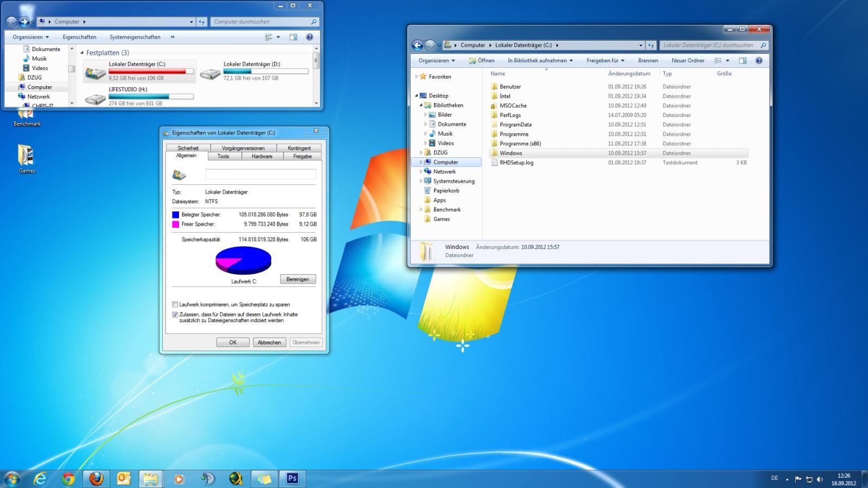868x488 pixels.
Task: Click the volume speaker tray icon
Action: point(820,479)
